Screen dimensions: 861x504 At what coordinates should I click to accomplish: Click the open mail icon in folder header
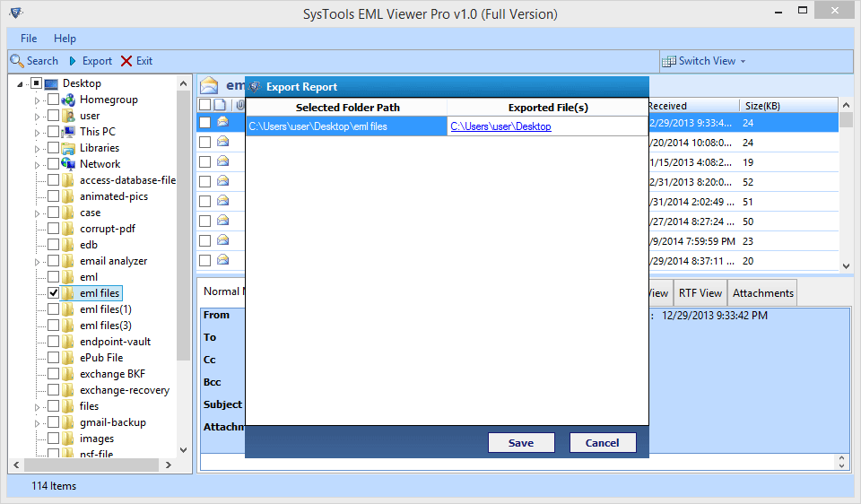coord(209,86)
